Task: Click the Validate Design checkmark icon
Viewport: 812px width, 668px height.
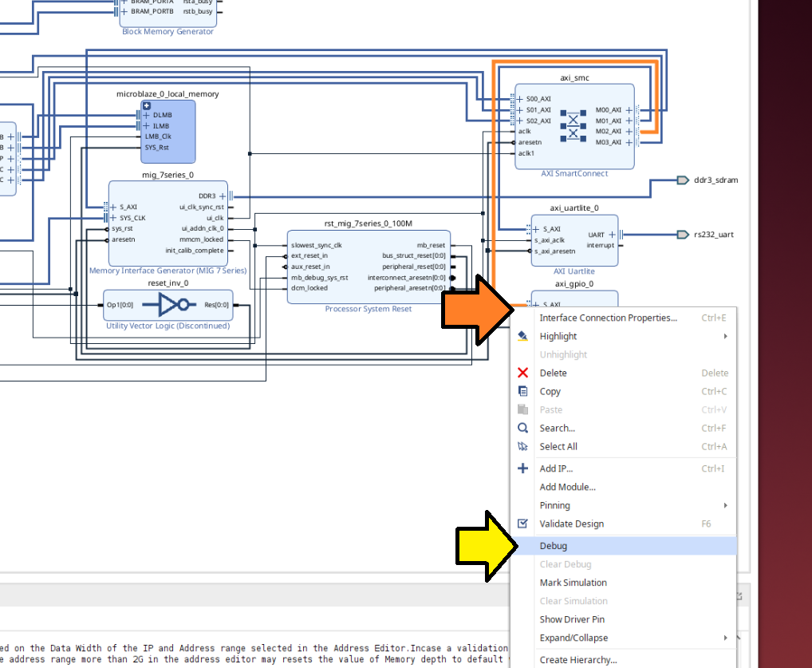Action: 523,524
